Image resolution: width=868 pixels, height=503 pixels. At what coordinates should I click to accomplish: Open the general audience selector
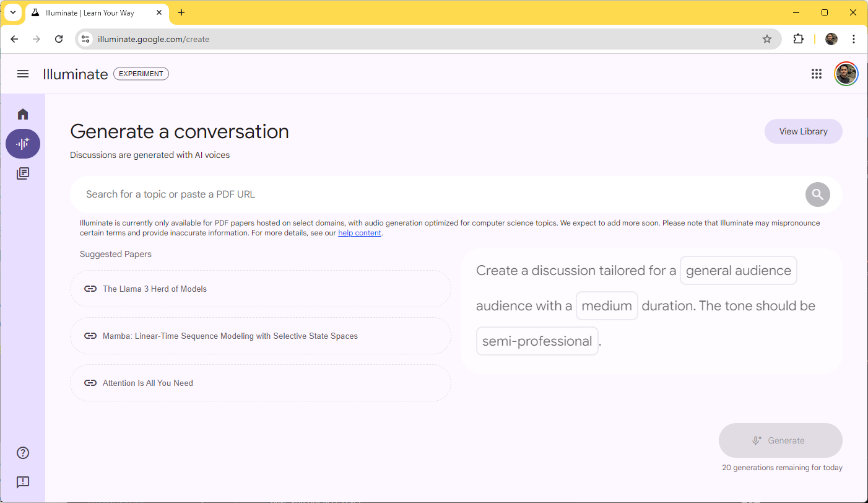click(x=738, y=270)
